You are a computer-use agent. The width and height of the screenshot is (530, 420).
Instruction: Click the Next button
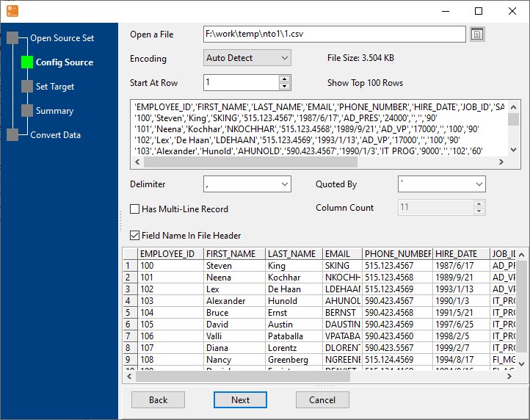[x=240, y=400]
